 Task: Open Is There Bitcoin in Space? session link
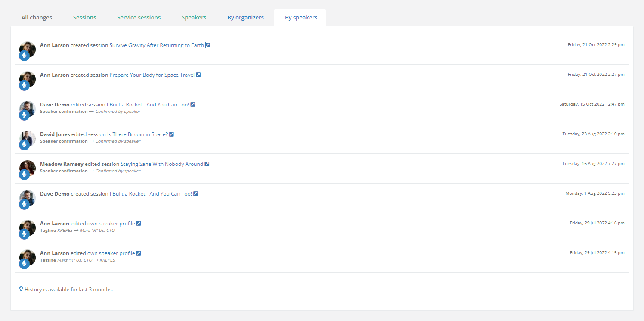click(137, 134)
